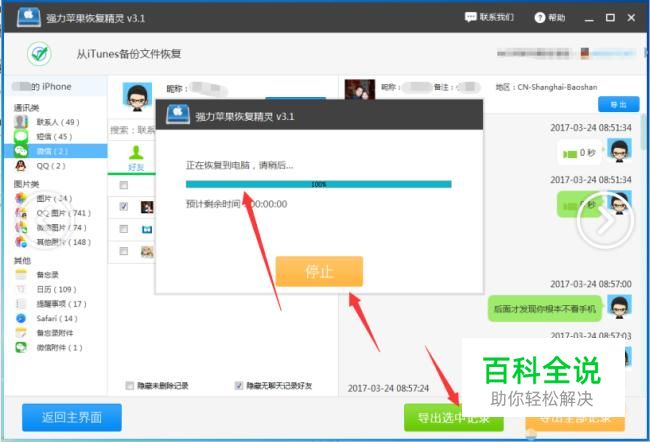Click the timestamp 2017-03-24 08:57:00
Screen dimensions: 650x442
591,284
